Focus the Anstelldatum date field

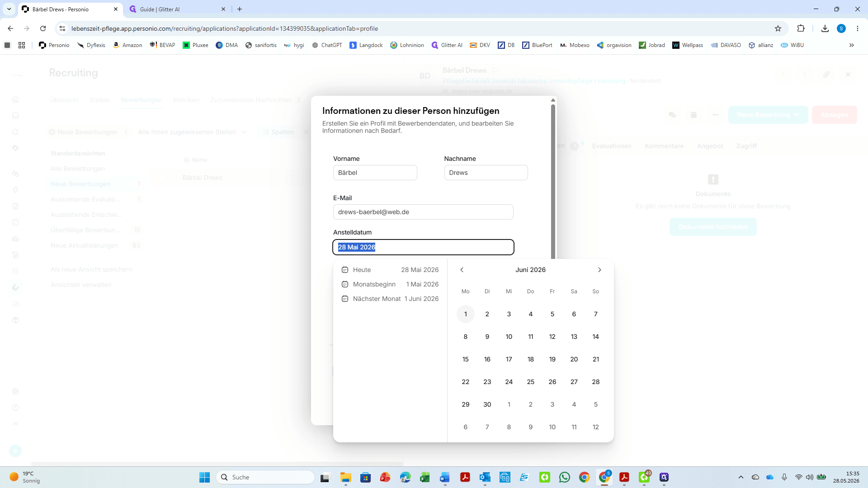coord(423,247)
